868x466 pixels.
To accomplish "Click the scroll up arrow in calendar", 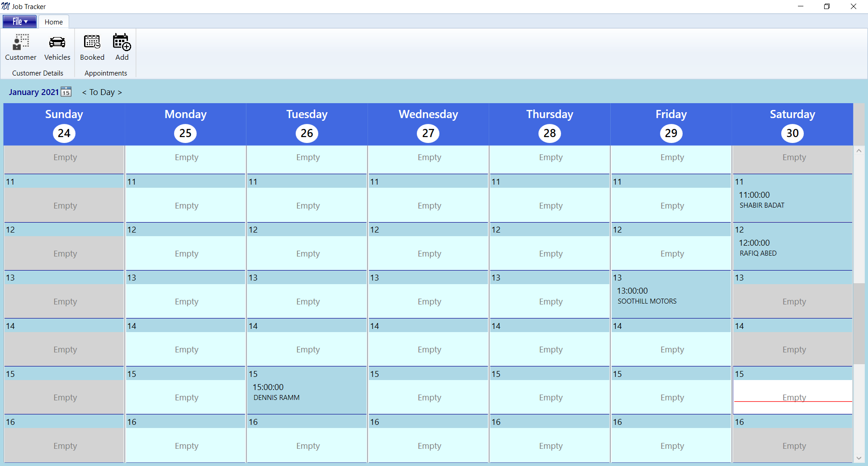I will point(859,151).
